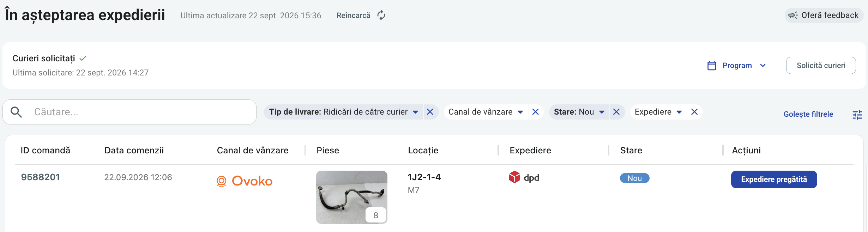This screenshot has height=232, width=868.
Task: Click the Ovoko sales channel logo
Action: tap(245, 181)
